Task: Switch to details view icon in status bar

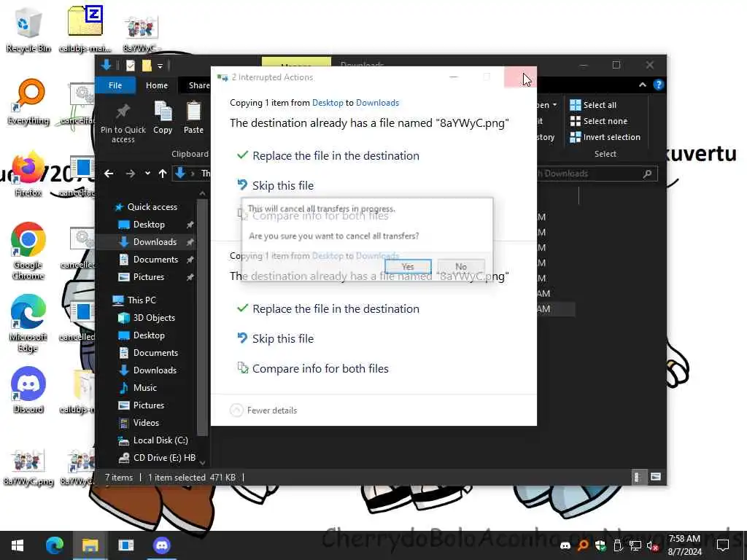Action: point(637,477)
